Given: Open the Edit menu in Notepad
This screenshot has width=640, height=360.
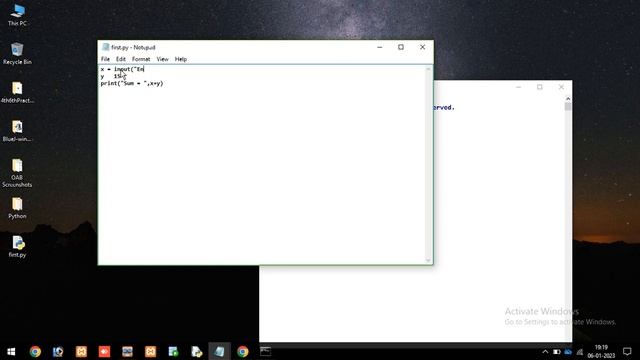Looking at the screenshot, I should tap(121, 59).
